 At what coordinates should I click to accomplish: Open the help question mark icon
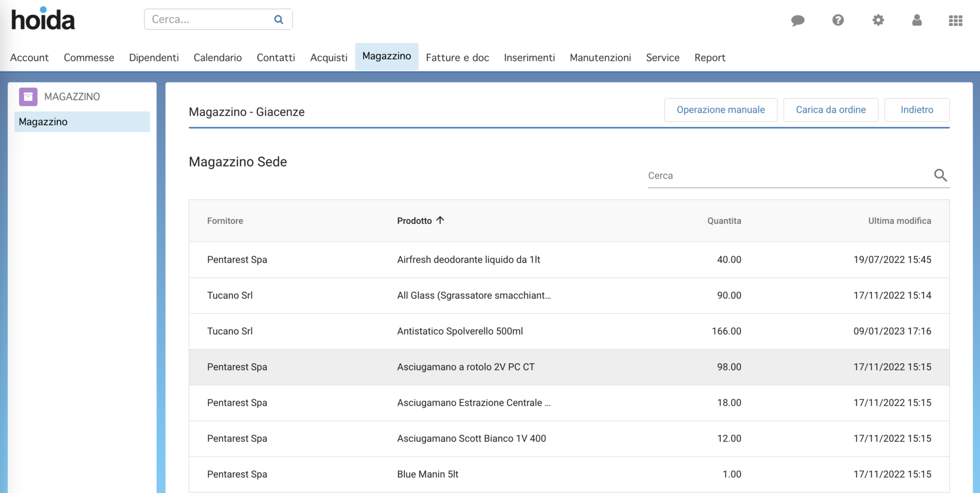click(x=838, y=20)
